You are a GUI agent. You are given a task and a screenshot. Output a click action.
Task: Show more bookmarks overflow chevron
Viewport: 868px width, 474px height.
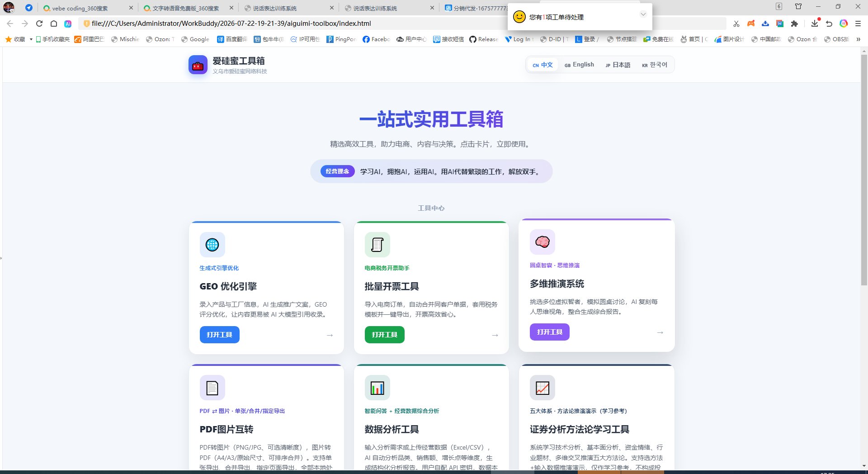[x=858, y=39]
